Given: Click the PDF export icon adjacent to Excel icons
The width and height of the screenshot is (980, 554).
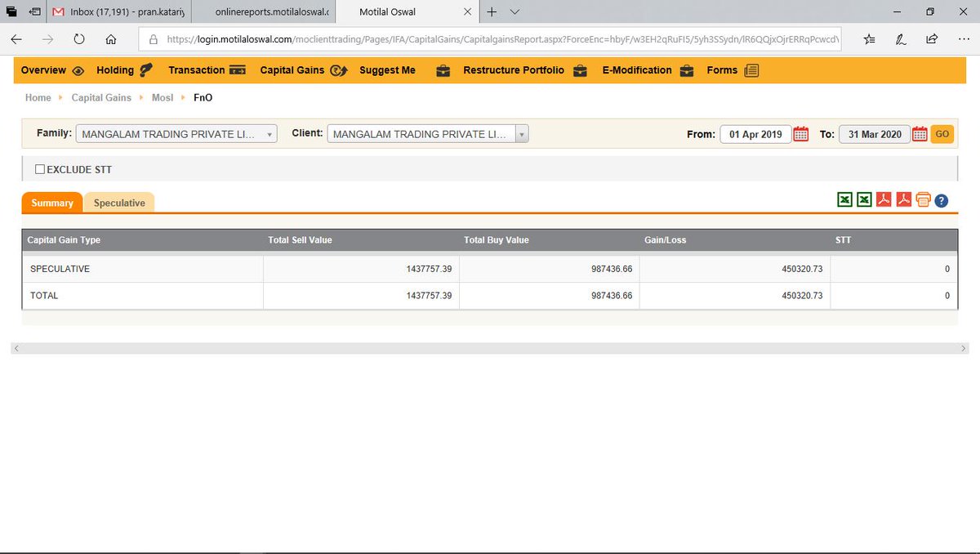Looking at the screenshot, I should 884,200.
